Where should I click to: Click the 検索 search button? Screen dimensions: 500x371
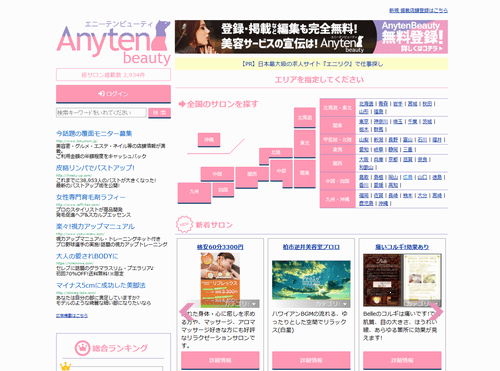pyautogui.click(x=159, y=113)
